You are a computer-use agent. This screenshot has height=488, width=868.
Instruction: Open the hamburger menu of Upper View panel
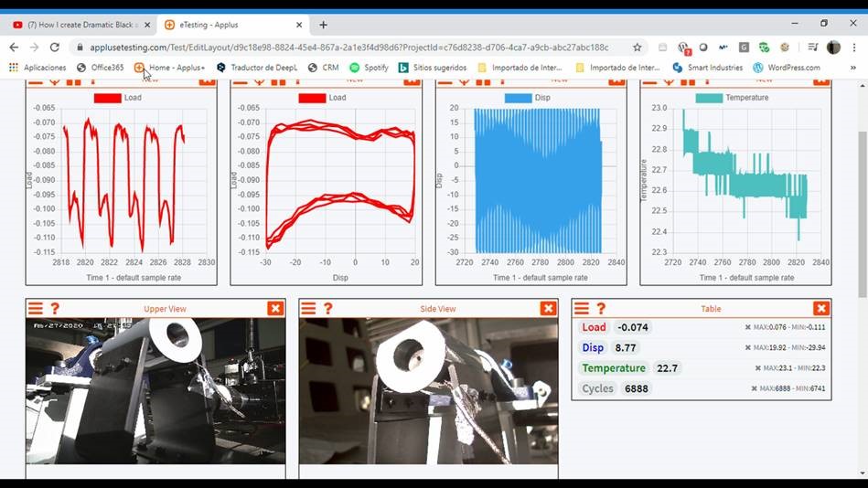(x=35, y=309)
